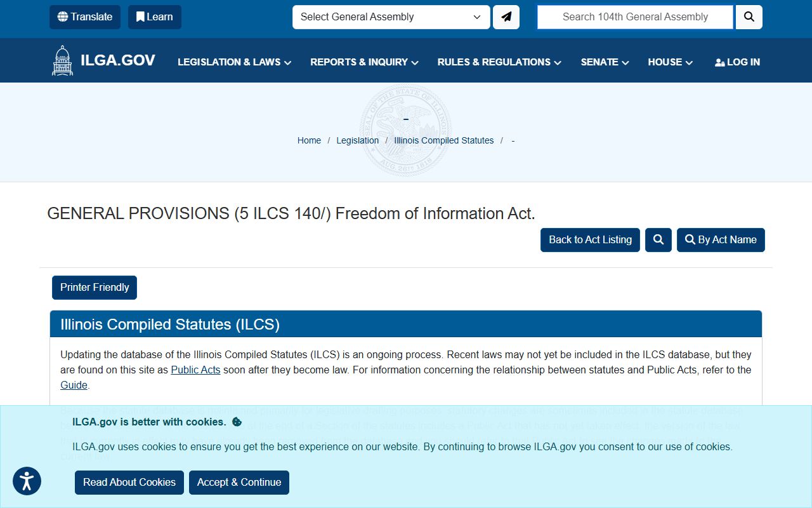Click Back to Act Listing button
Viewport: 812px width, 508px height.
[590, 240]
